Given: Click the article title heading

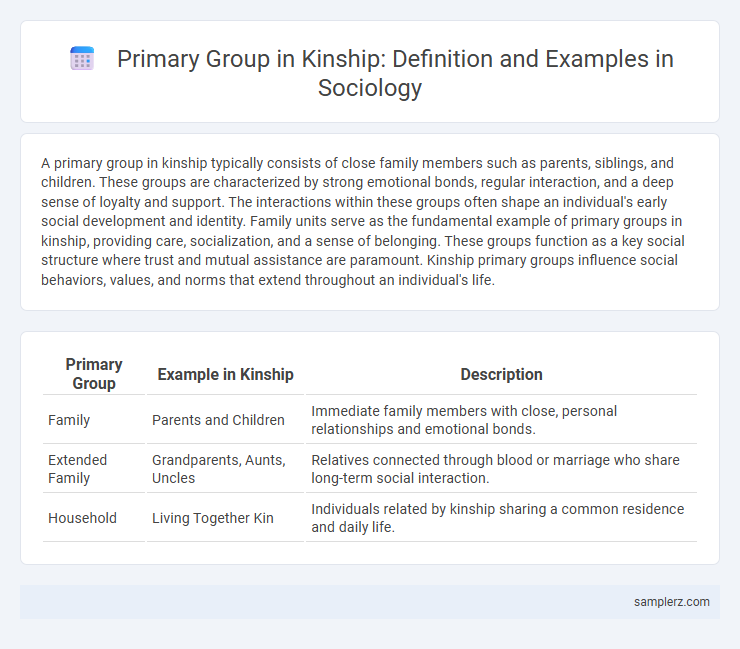Looking at the screenshot, I should point(395,73).
